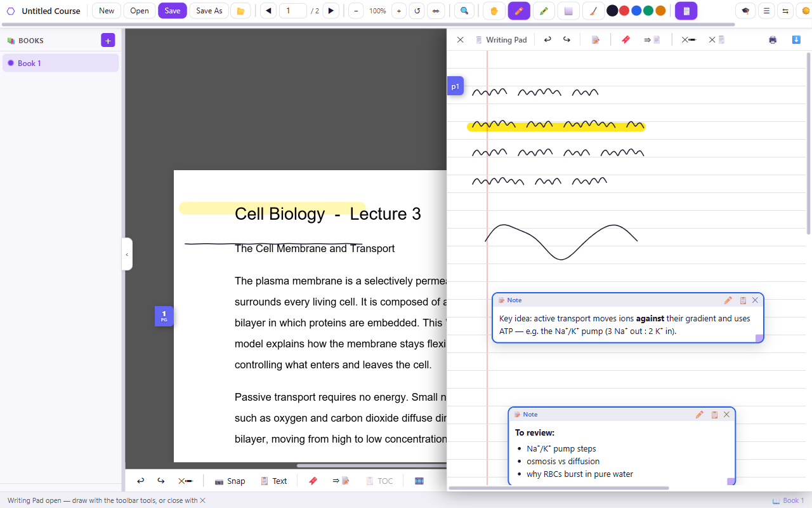This screenshot has width=812, height=508.
Task: Click the Writing Pad vertical scrollbar
Action: point(809,143)
